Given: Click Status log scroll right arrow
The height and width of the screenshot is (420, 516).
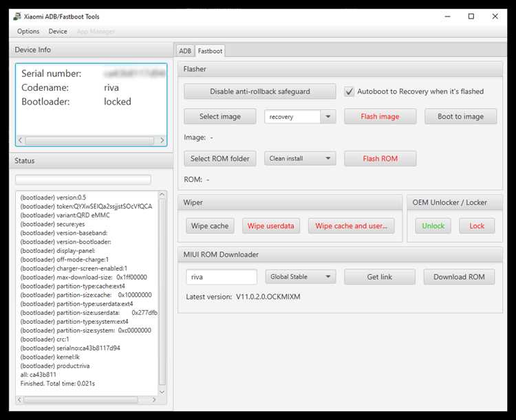Looking at the screenshot, I should click(x=154, y=400).
